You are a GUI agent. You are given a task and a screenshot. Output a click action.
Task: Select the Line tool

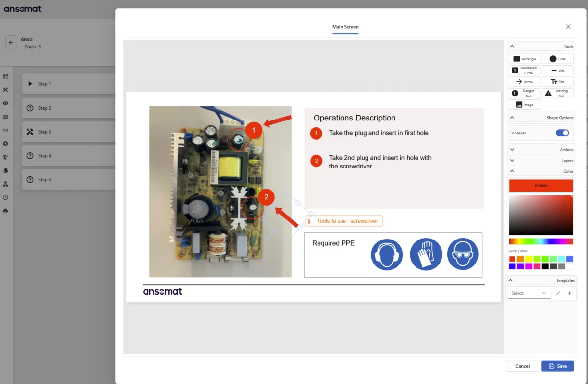pos(558,70)
